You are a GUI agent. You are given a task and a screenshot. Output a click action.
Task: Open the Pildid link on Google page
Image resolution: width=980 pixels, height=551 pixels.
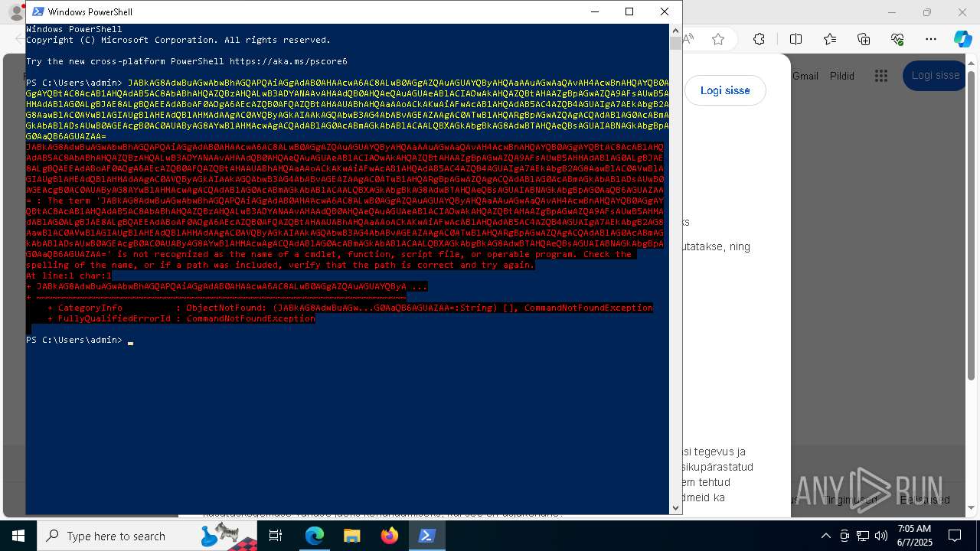pos(842,76)
